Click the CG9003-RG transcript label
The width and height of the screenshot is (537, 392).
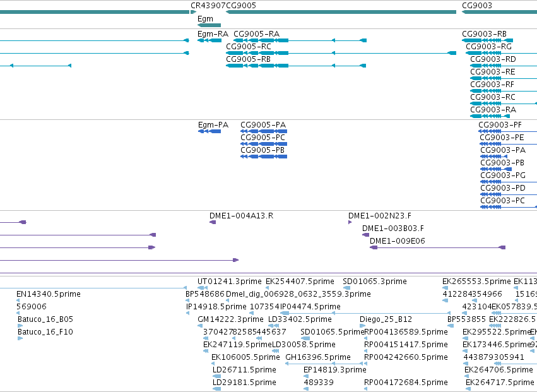pos(488,47)
